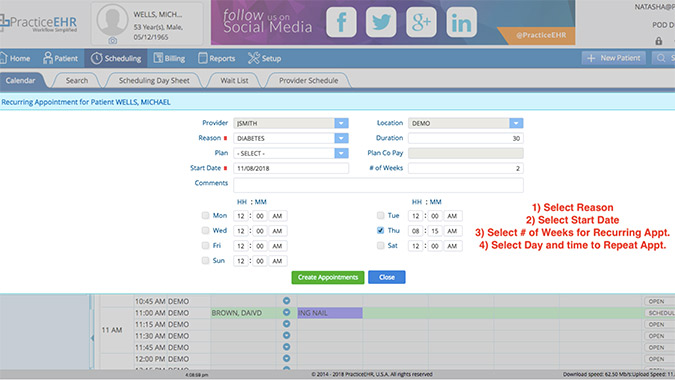Click the patient avatar photo
The image size is (675, 380).
click(112, 20)
